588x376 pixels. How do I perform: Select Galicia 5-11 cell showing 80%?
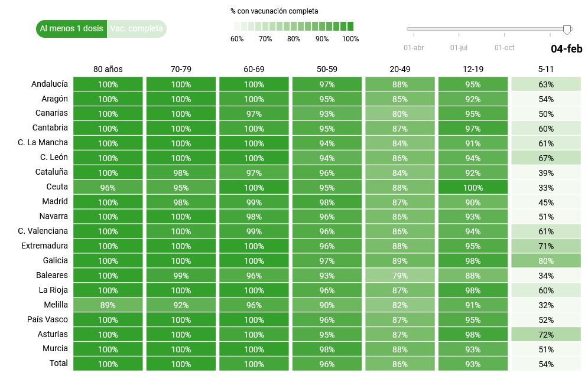[546, 261]
